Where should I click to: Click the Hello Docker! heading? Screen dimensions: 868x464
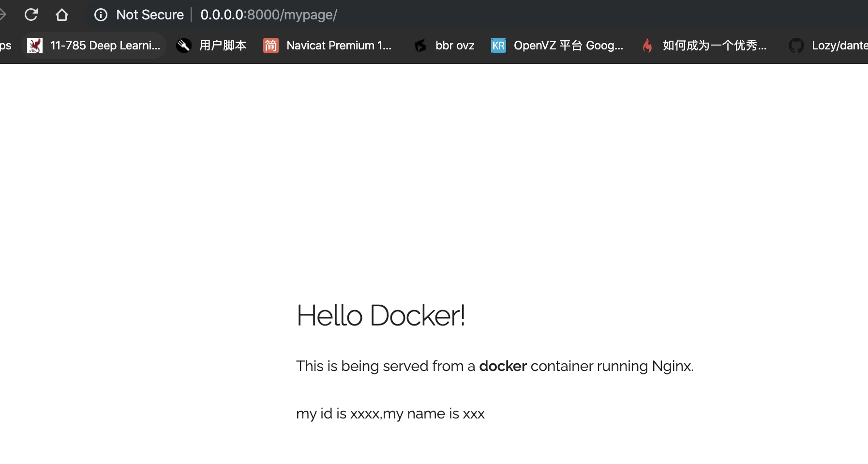pyautogui.click(x=380, y=315)
